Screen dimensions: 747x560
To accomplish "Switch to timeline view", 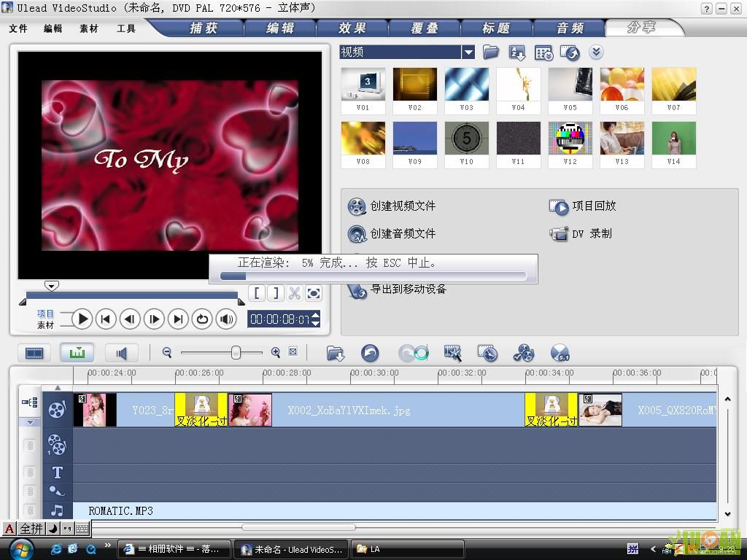I will click(x=77, y=353).
